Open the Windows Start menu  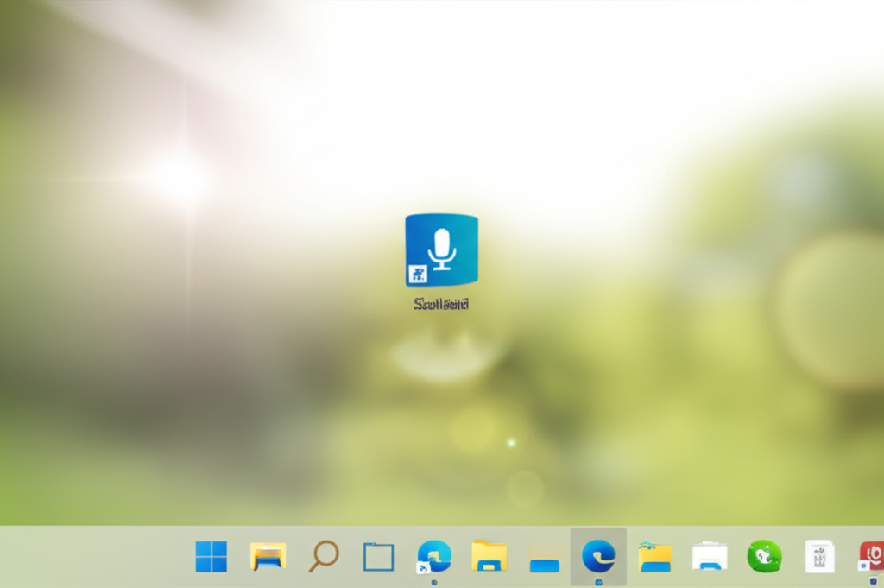[x=211, y=557]
